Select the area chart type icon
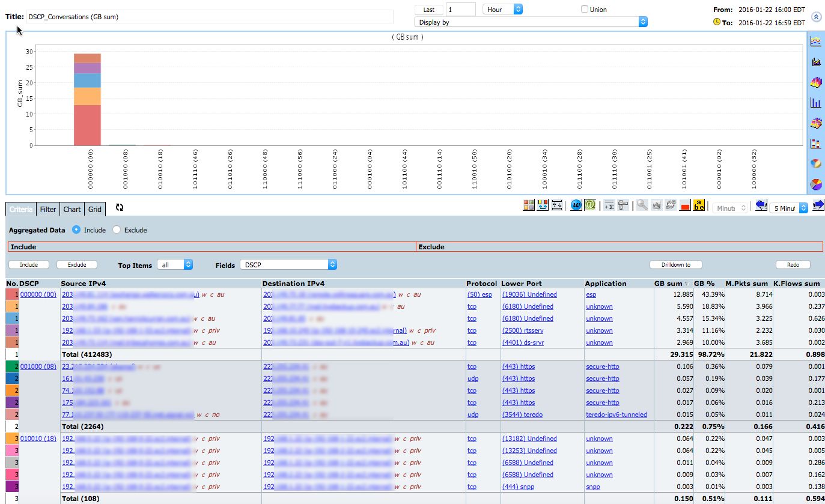The height and width of the screenshot is (504, 825). click(x=816, y=61)
